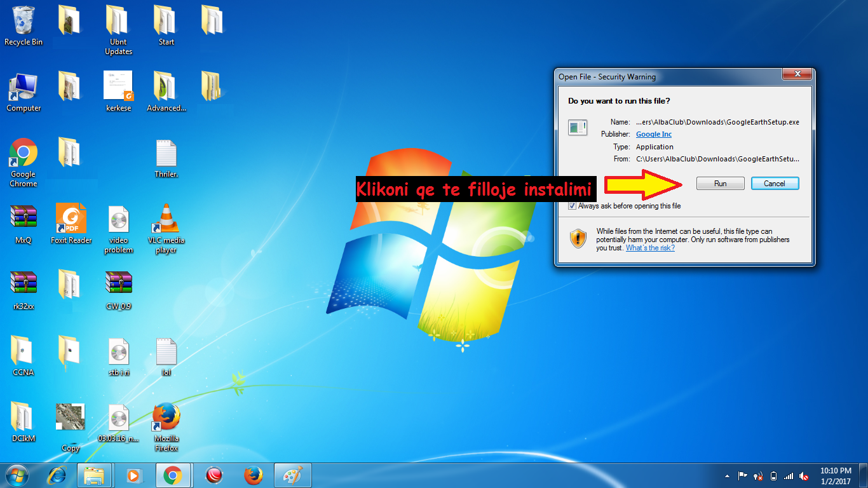This screenshot has width=868, height=488.
Task: Click the yellow security shield icon
Action: 578,238
